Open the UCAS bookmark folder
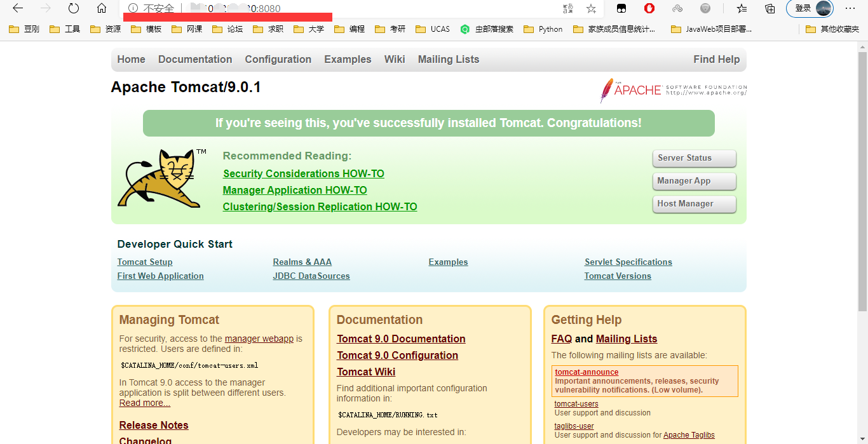 433,29
